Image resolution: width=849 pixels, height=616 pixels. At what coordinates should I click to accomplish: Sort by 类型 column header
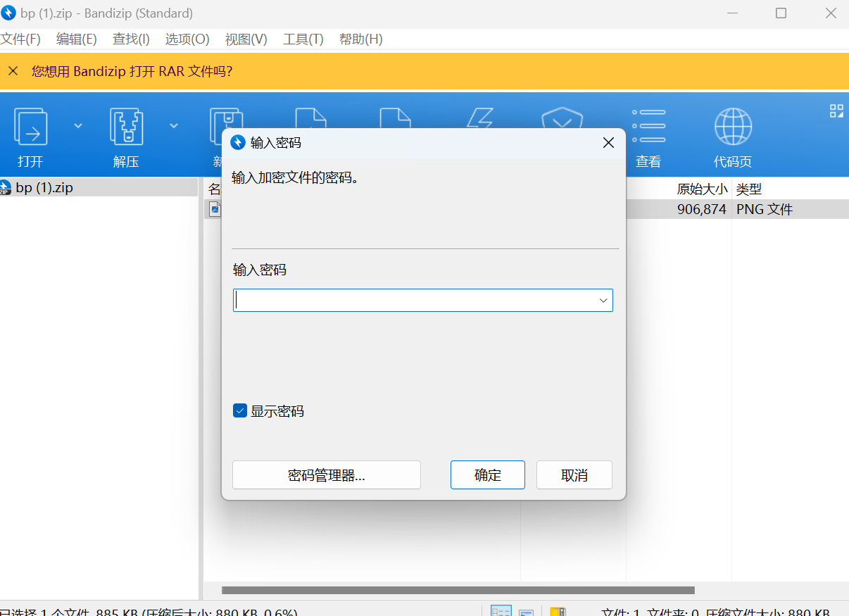click(749, 189)
